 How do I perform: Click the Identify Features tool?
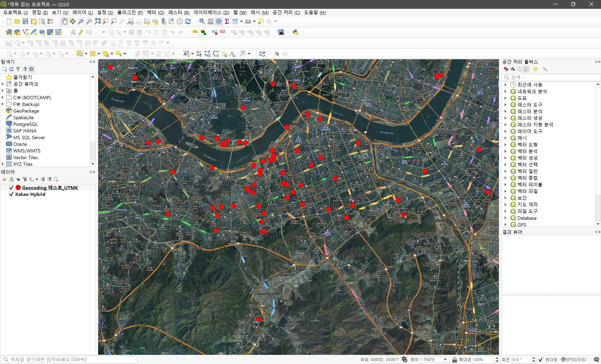(x=202, y=22)
